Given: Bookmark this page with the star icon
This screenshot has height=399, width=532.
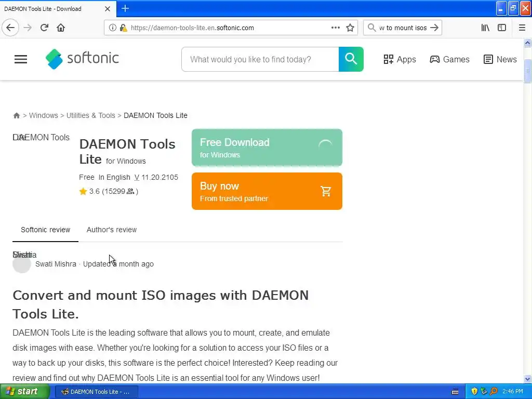Looking at the screenshot, I should coord(350,28).
